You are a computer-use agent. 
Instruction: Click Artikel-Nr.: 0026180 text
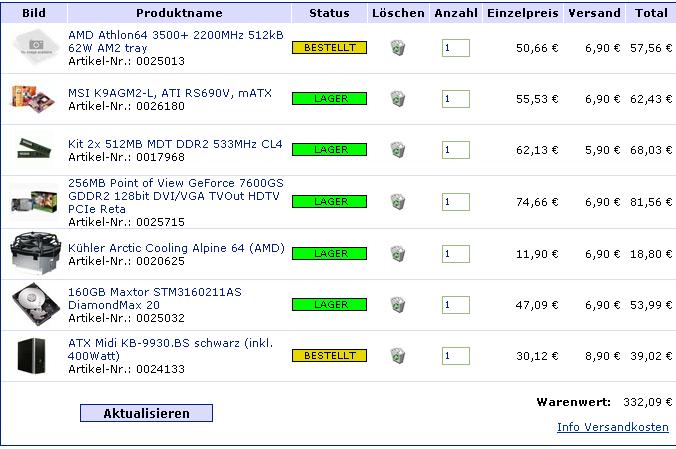tap(126, 106)
